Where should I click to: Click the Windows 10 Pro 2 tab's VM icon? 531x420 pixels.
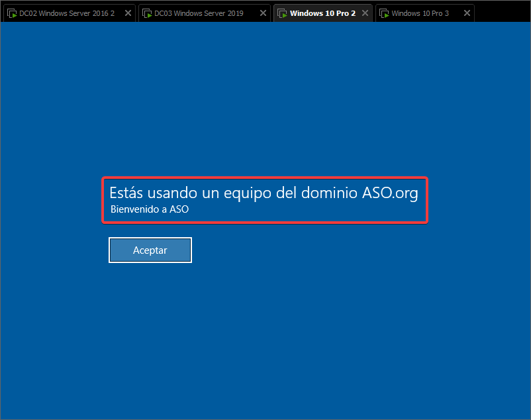click(x=282, y=13)
